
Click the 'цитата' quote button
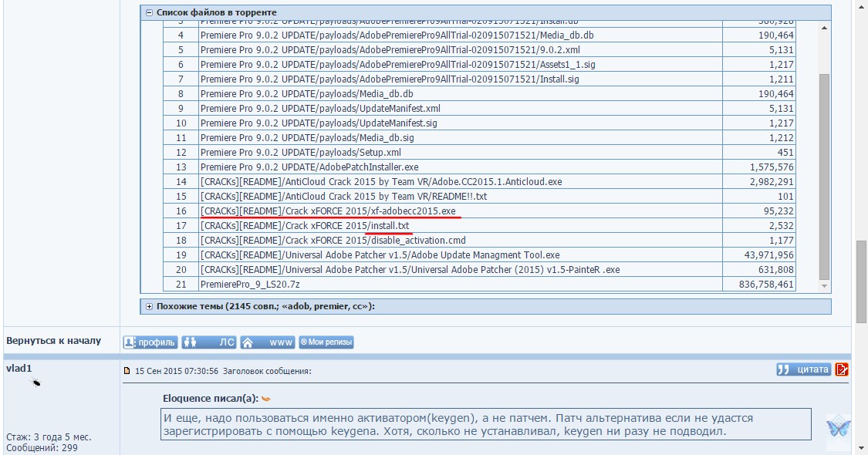803,369
